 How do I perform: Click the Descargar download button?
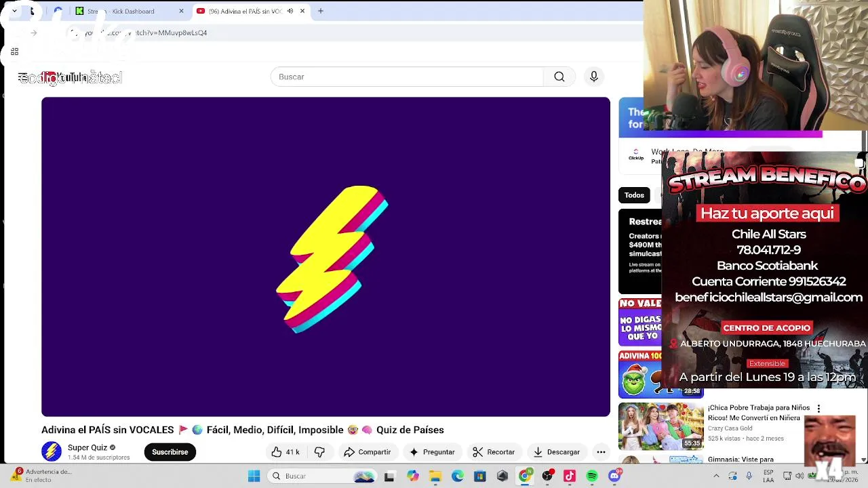pos(557,452)
